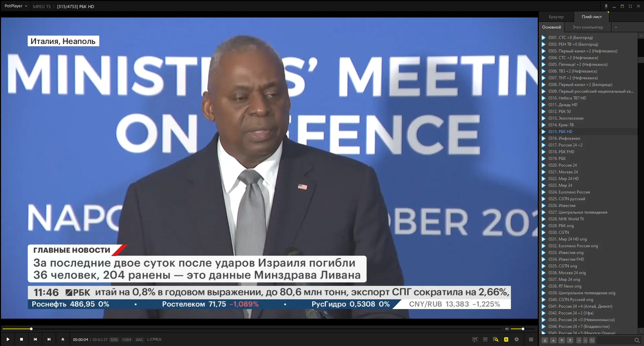Stop playback with the stop button

pyautogui.click(x=22, y=339)
